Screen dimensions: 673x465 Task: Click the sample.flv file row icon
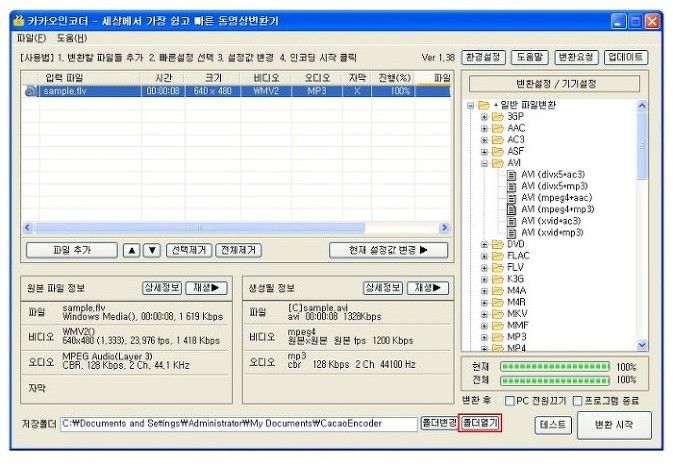pyautogui.click(x=30, y=91)
